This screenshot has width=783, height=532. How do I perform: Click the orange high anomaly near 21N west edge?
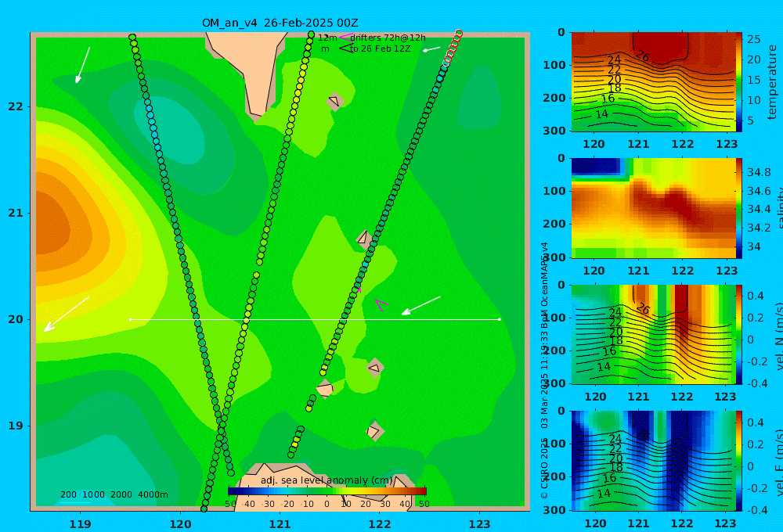point(52,227)
